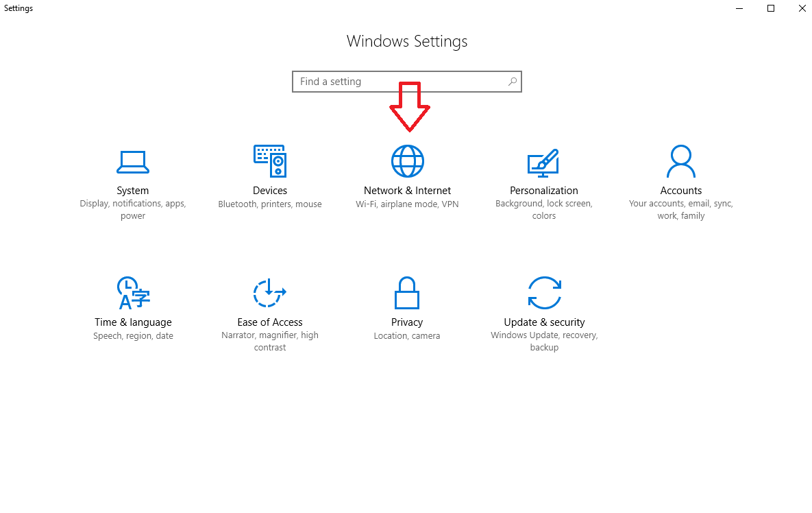The image size is (812, 513).
Task: Click 'Speech, region, date' text
Action: pyautogui.click(x=133, y=336)
